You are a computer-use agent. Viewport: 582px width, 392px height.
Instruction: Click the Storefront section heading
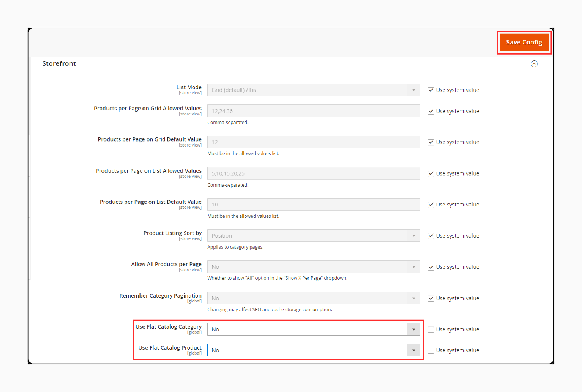[59, 64]
